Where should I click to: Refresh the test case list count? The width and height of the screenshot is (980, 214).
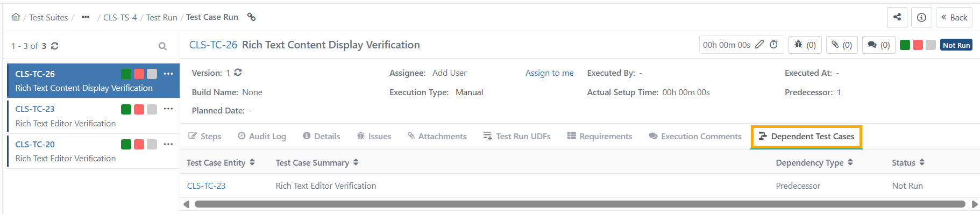coord(54,46)
